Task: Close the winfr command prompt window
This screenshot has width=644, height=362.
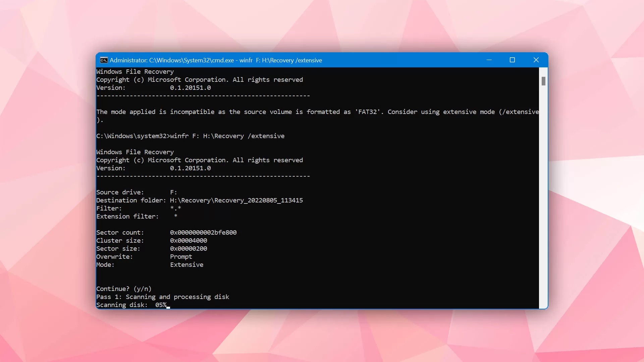Action: coord(536,60)
